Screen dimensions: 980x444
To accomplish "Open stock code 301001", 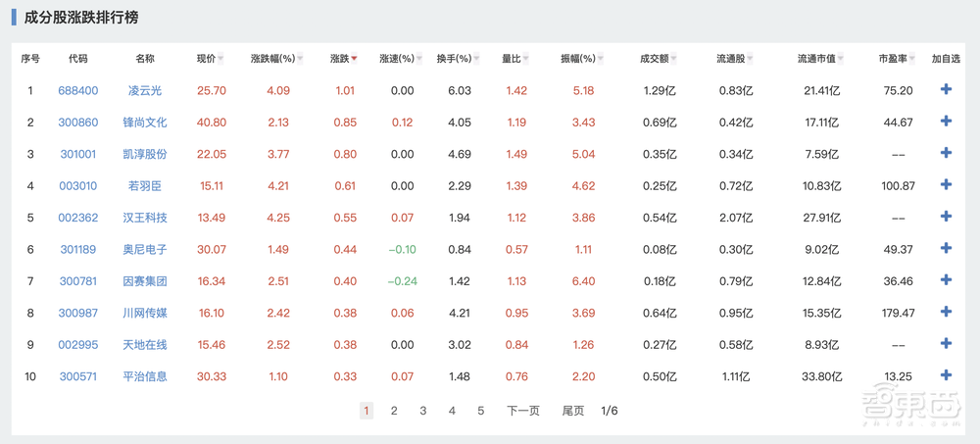I will click(78, 154).
